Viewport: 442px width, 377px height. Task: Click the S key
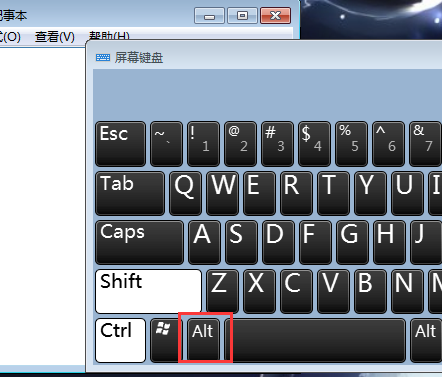point(241,242)
